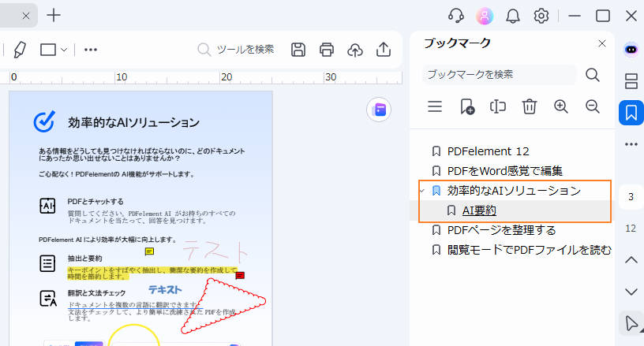This screenshot has height=346, width=644.
Task: Click the current page number 3 box
Action: tap(631, 197)
